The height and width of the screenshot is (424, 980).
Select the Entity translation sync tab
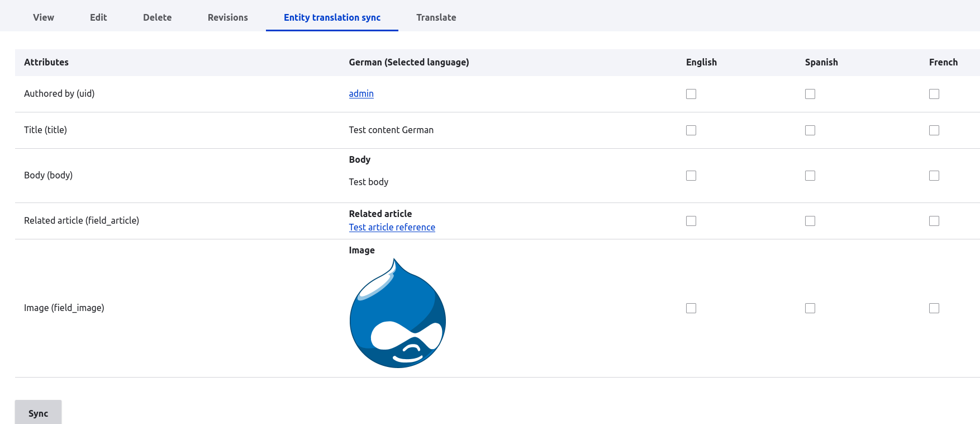click(332, 17)
